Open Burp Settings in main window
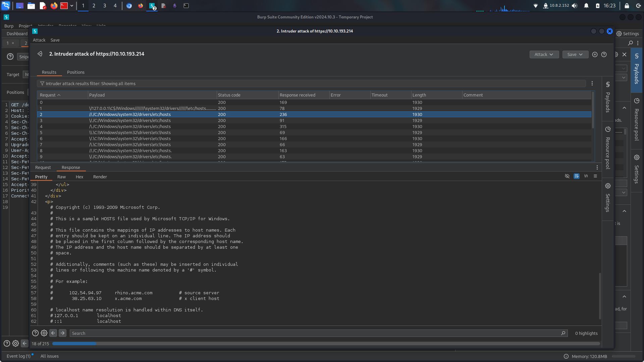644x362 pixels. (x=628, y=34)
